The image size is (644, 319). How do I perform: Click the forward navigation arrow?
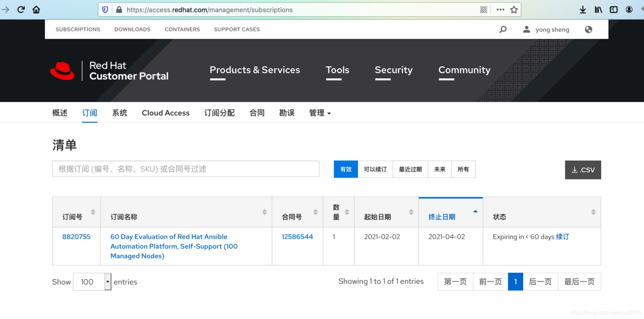coord(6,10)
